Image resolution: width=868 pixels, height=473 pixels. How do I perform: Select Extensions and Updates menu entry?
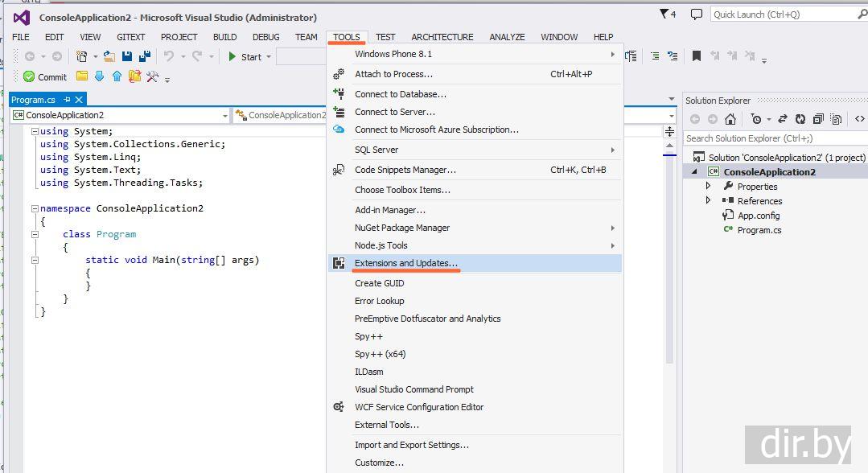point(406,263)
